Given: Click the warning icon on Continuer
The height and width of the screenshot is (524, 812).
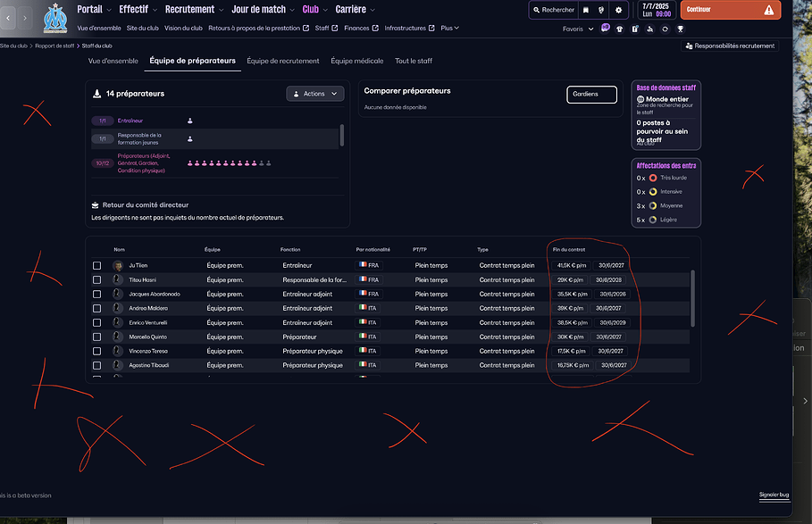Looking at the screenshot, I should [768, 10].
